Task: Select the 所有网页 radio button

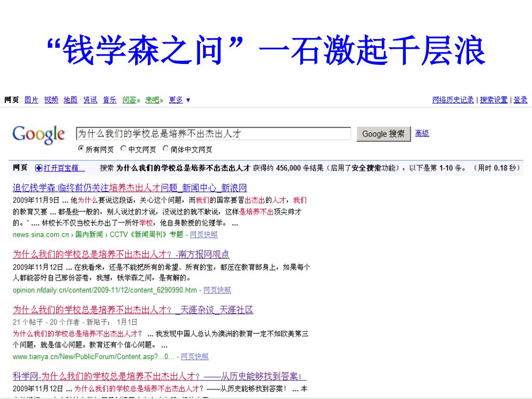Action: tap(81, 148)
